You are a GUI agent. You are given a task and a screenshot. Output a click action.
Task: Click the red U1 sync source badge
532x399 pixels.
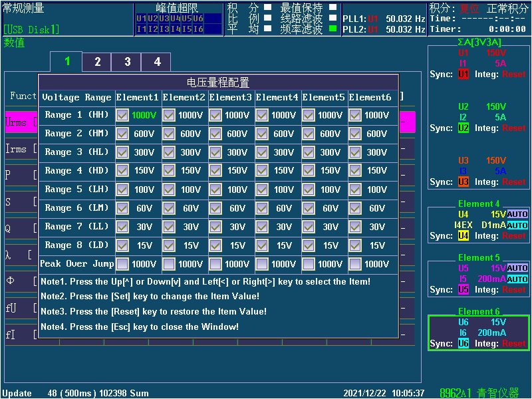tap(464, 74)
